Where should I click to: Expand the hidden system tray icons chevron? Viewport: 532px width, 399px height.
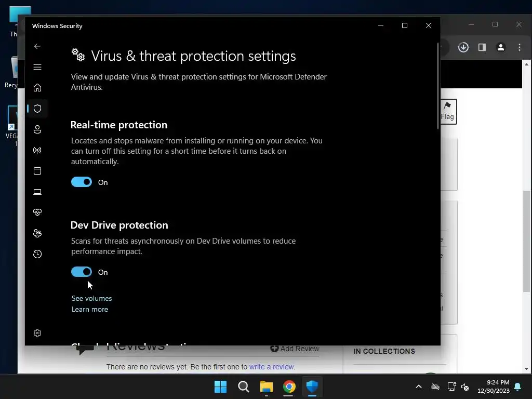pos(419,387)
